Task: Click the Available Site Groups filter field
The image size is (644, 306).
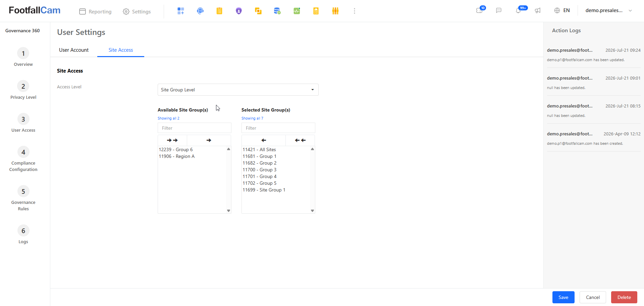Action: coord(195,128)
